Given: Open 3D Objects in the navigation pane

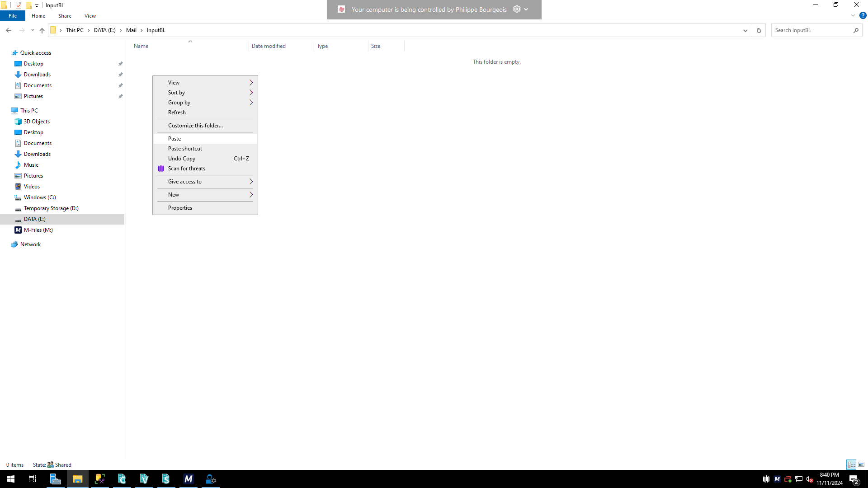Looking at the screenshot, I should click(37, 122).
